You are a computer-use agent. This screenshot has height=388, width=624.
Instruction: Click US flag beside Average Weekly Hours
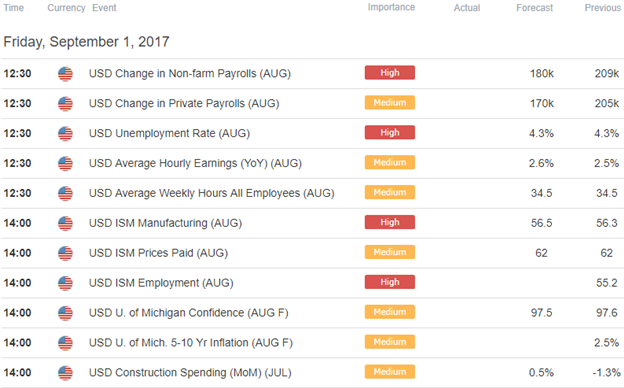65,193
